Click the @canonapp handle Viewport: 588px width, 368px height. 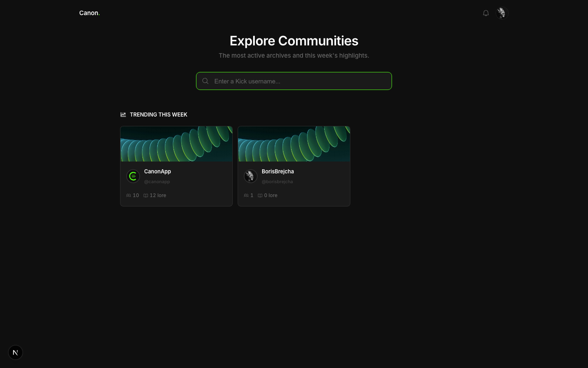[x=157, y=182]
